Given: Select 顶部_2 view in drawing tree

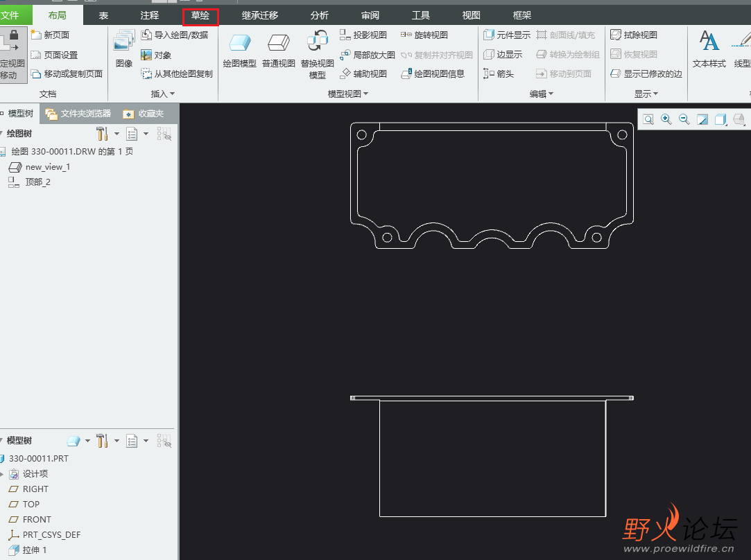Looking at the screenshot, I should coord(30,182).
